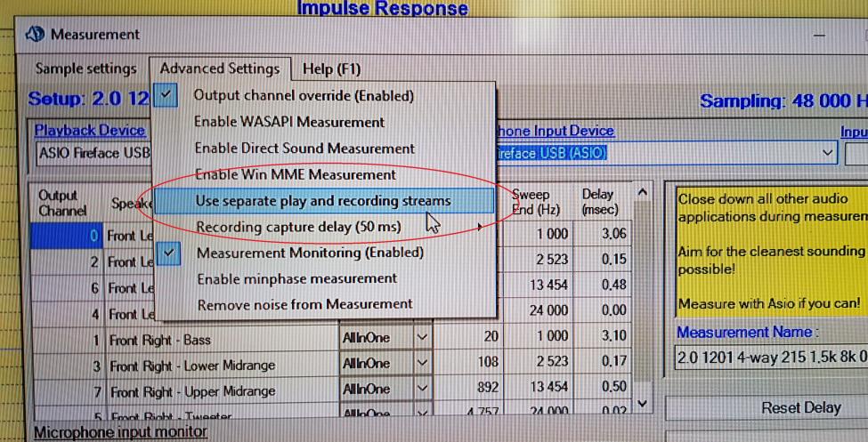Open AllInOne dropdown for Front Right - Lower Midrange

pos(422,363)
